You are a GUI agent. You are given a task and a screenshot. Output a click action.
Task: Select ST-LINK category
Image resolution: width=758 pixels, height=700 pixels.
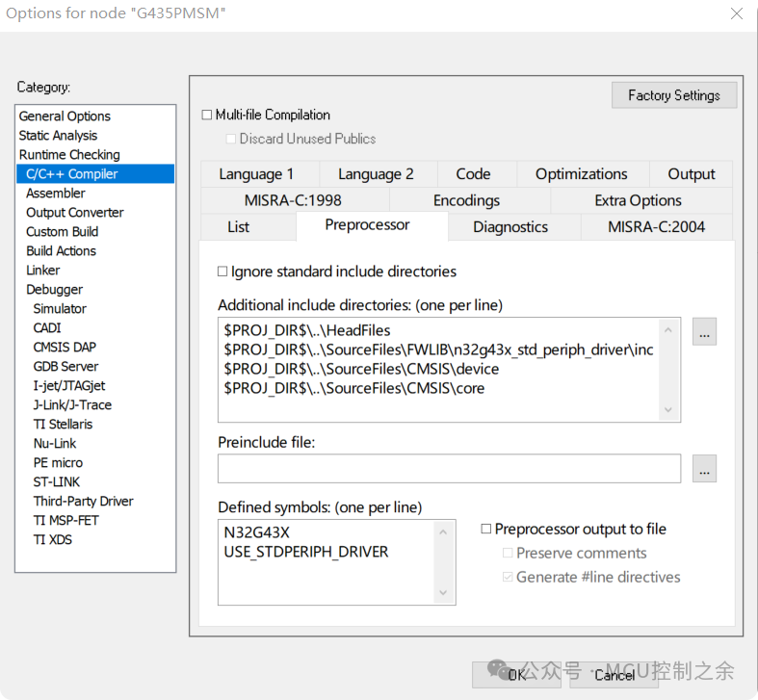pyautogui.click(x=95, y=482)
